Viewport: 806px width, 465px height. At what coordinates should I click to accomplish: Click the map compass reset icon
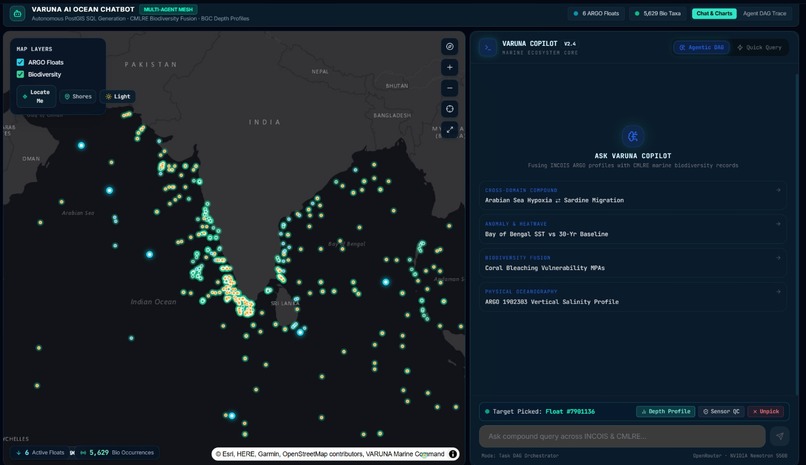tap(450, 47)
